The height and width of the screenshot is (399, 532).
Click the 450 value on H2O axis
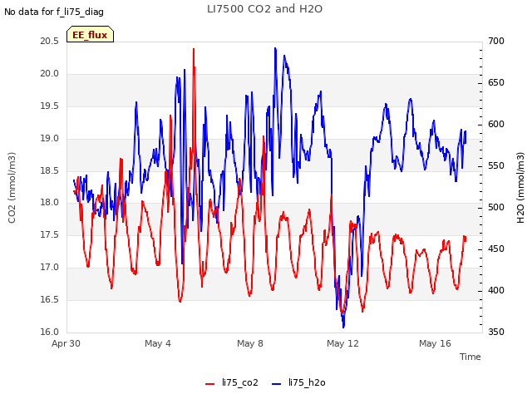496,249
